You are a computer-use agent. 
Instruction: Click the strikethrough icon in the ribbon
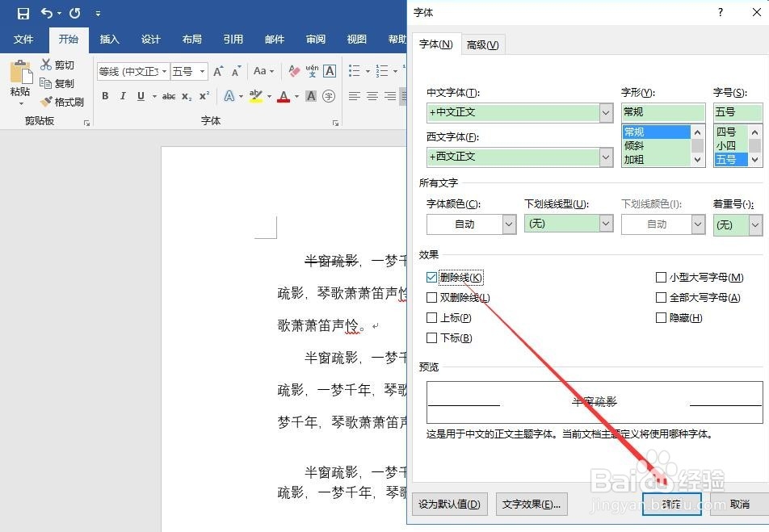pyautogui.click(x=168, y=96)
